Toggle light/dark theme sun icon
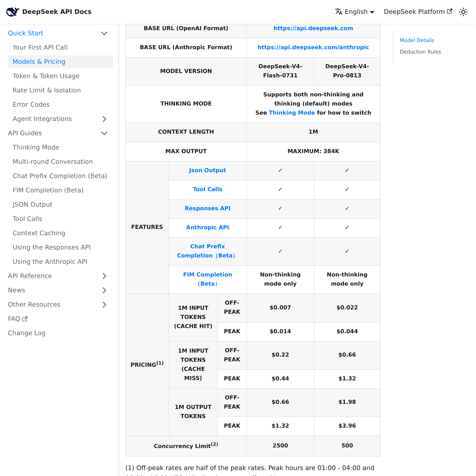 coord(463,12)
